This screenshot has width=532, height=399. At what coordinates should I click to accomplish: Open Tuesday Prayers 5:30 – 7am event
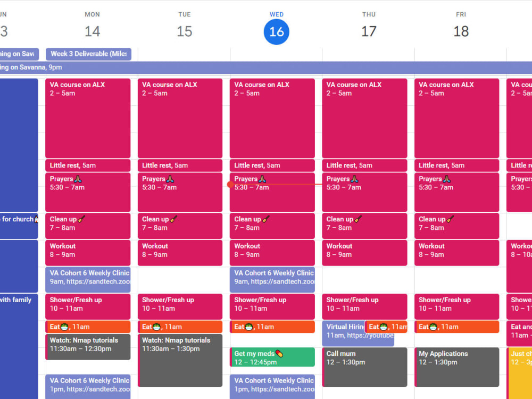(x=180, y=193)
